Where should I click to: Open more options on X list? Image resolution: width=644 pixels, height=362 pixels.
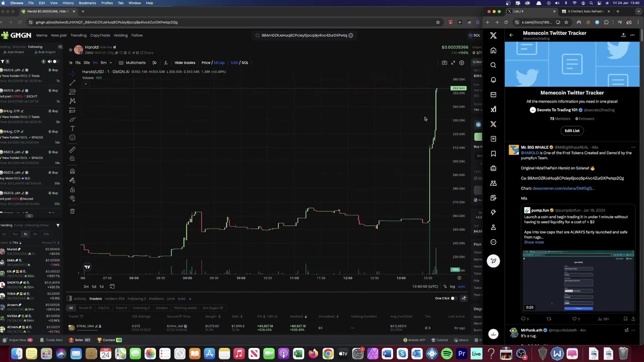tap(632, 35)
